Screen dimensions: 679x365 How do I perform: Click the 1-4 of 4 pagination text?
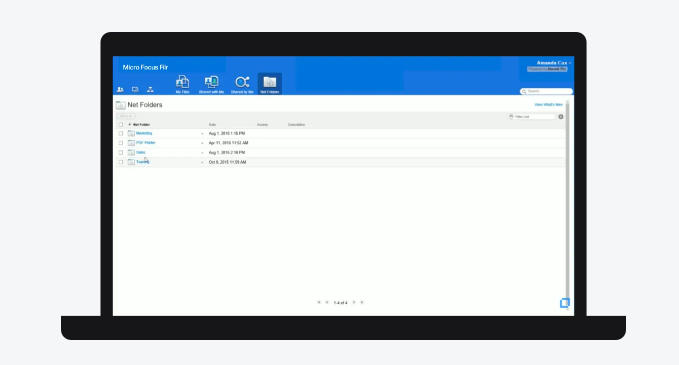coord(340,303)
